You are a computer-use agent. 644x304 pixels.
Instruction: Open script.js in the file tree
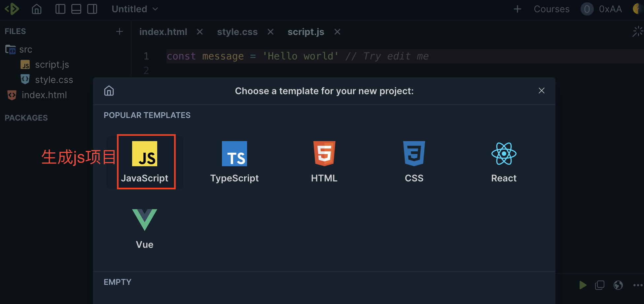[x=52, y=65]
